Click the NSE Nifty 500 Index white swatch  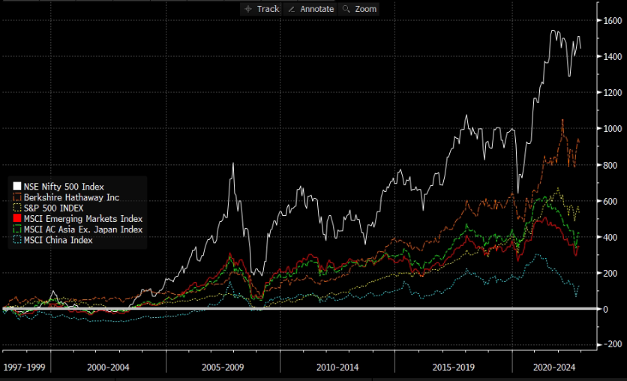click(x=17, y=186)
